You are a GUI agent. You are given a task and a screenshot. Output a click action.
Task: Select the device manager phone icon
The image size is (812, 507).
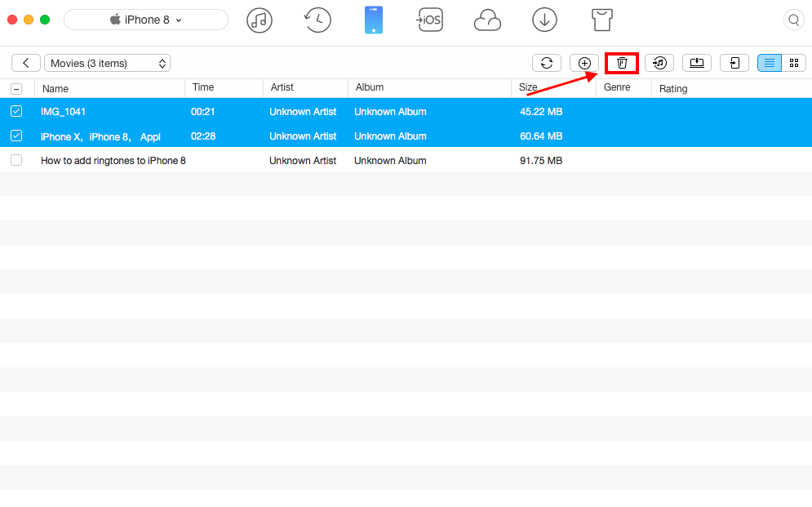pyautogui.click(x=374, y=20)
